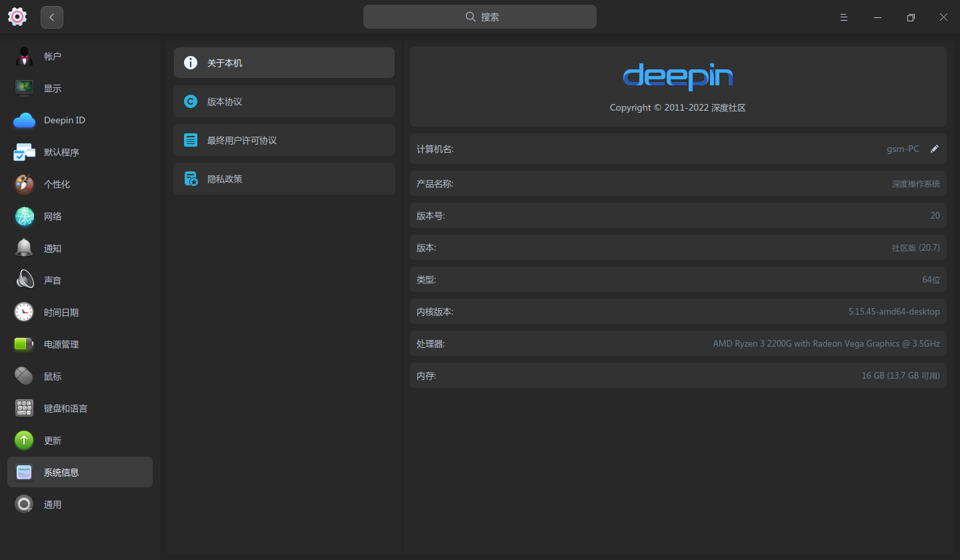Open the Deepin ID cloud icon
The height and width of the screenshot is (560, 960).
click(x=25, y=120)
